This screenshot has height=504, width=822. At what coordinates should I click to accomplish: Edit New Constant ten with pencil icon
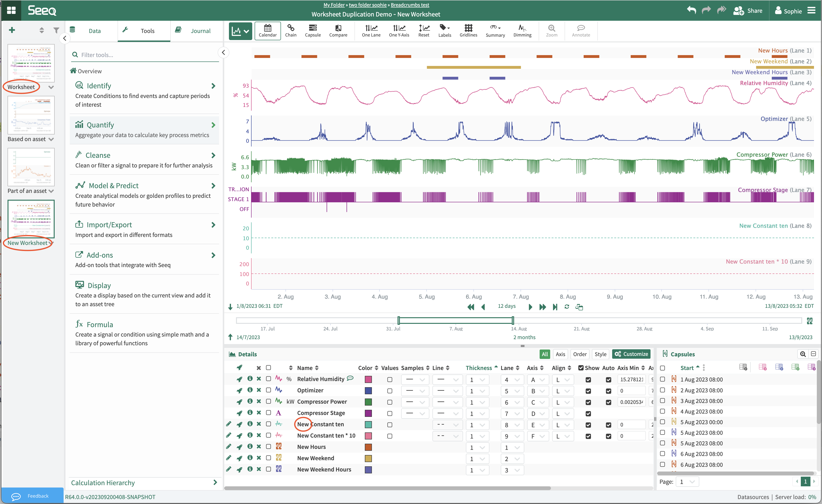(228, 424)
